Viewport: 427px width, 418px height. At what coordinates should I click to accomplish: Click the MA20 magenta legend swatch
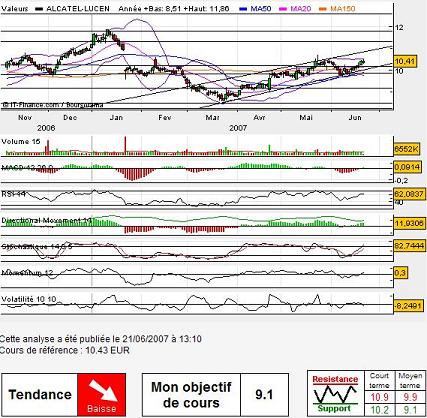pos(283,9)
